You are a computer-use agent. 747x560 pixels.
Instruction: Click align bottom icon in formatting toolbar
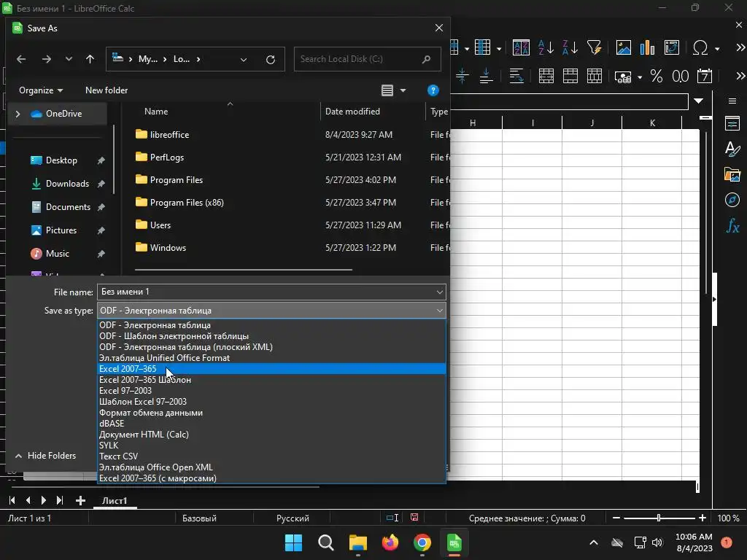486,76
